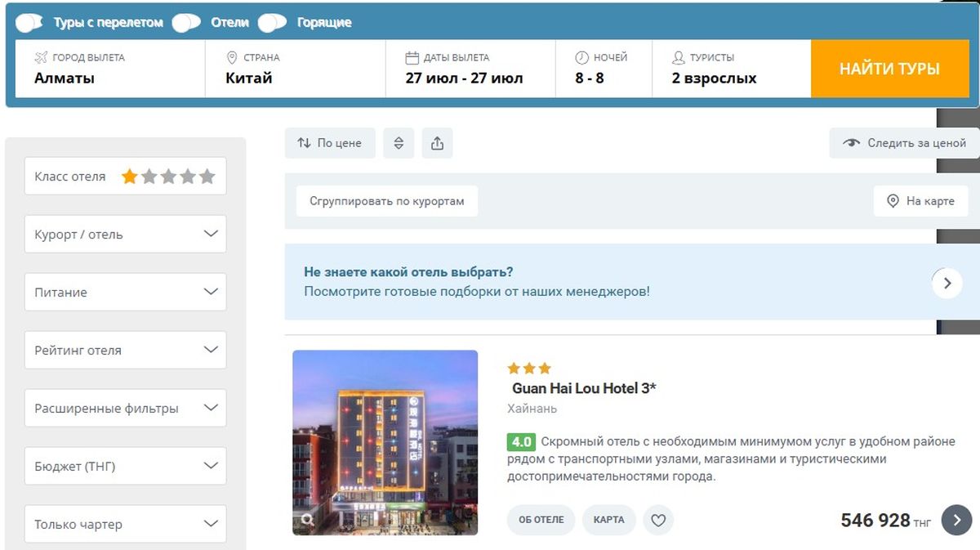This screenshot has width=980, height=550.
Task: Click the 546 928 тнг price
Action: pyautogui.click(x=886, y=521)
